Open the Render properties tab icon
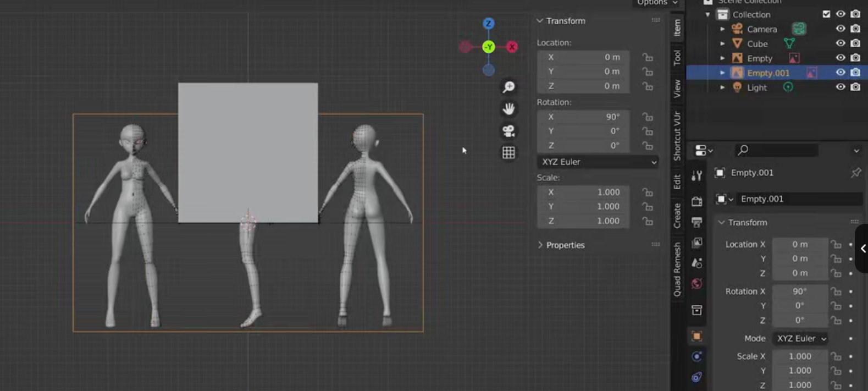The width and height of the screenshot is (868, 391). click(x=696, y=201)
